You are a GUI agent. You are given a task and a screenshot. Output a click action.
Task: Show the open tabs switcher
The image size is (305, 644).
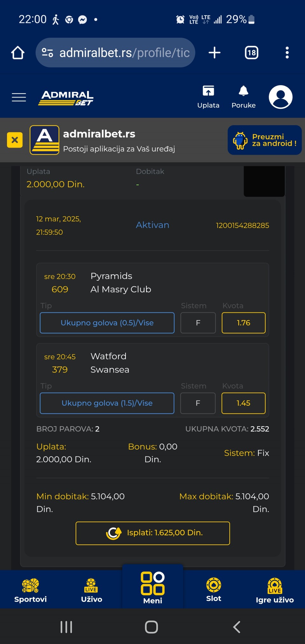pos(251,53)
